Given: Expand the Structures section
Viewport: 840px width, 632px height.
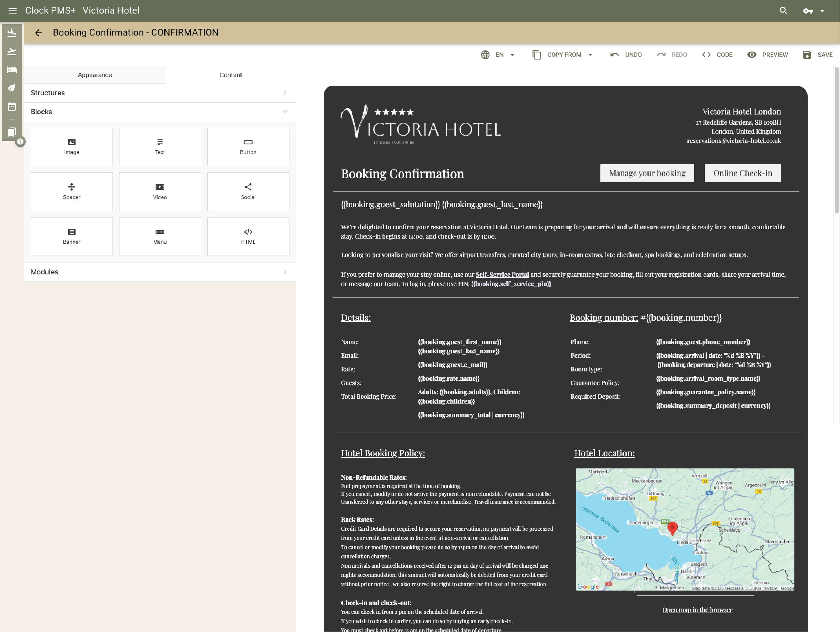Looking at the screenshot, I should pos(160,93).
